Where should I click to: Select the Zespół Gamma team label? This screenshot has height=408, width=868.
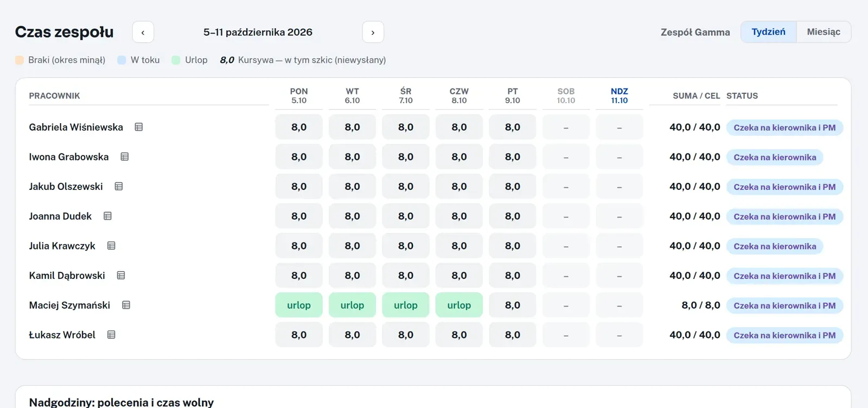(x=695, y=32)
